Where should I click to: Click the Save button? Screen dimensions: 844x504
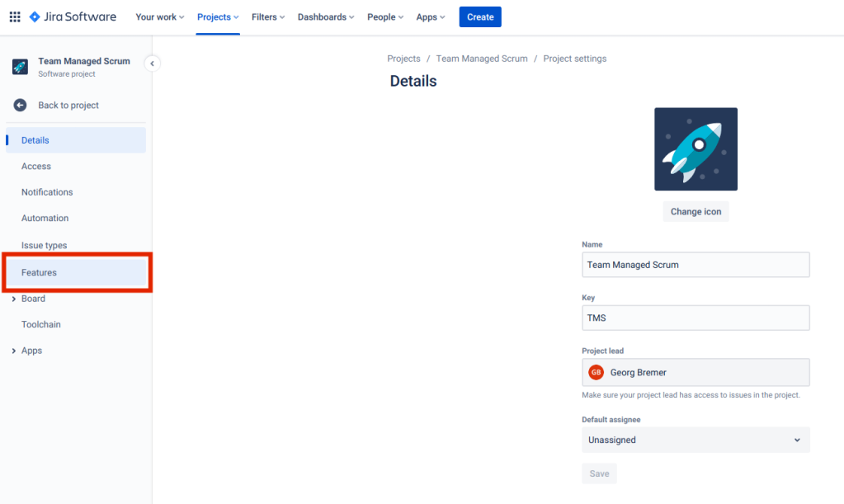[599, 473]
